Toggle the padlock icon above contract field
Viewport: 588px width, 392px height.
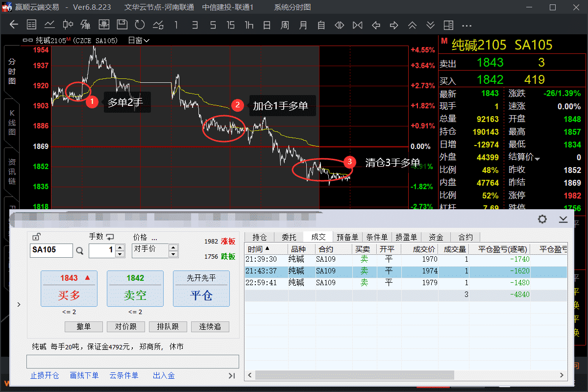point(36,236)
